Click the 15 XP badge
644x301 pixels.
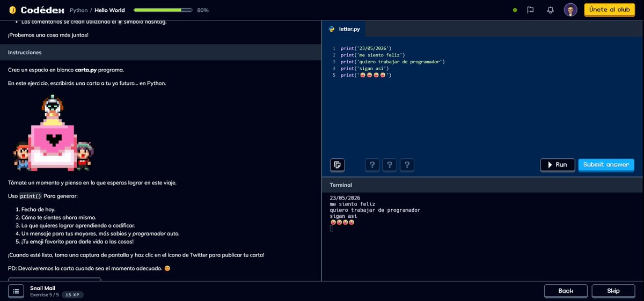pyautogui.click(x=72, y=295)
